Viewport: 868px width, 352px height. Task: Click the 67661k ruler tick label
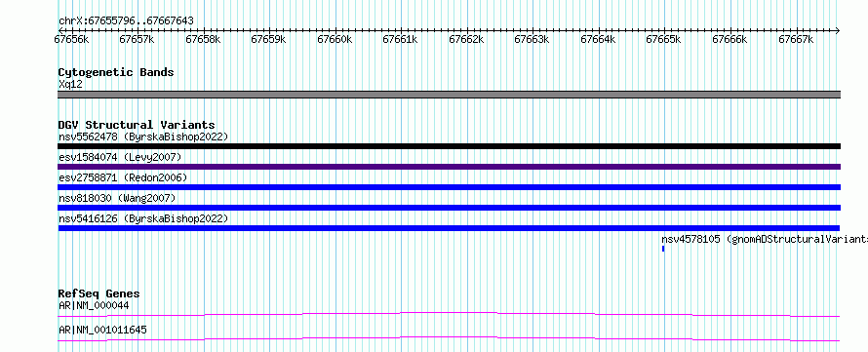tap(400, 39)
